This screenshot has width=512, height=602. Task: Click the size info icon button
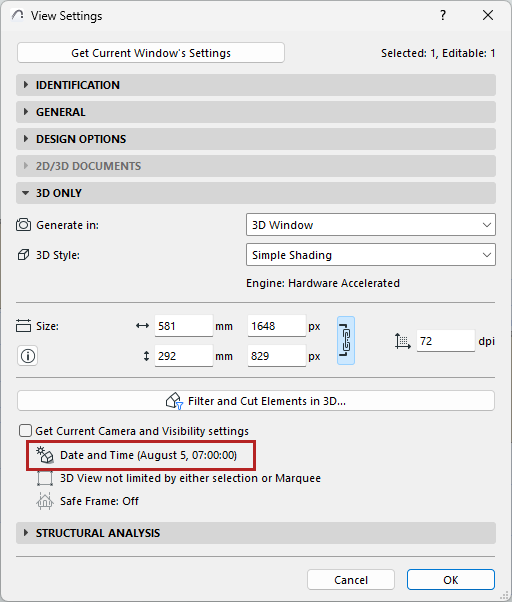pyautogui.click(x=27, y=356)
